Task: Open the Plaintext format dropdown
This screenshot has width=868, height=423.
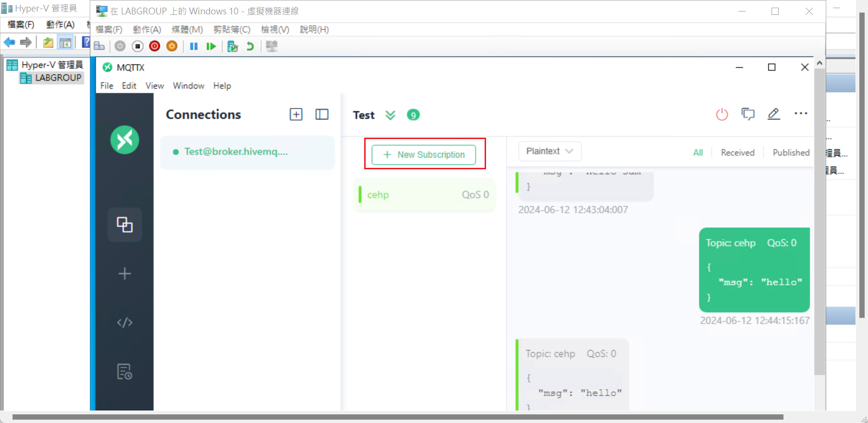Action: (x=549, y=151)
